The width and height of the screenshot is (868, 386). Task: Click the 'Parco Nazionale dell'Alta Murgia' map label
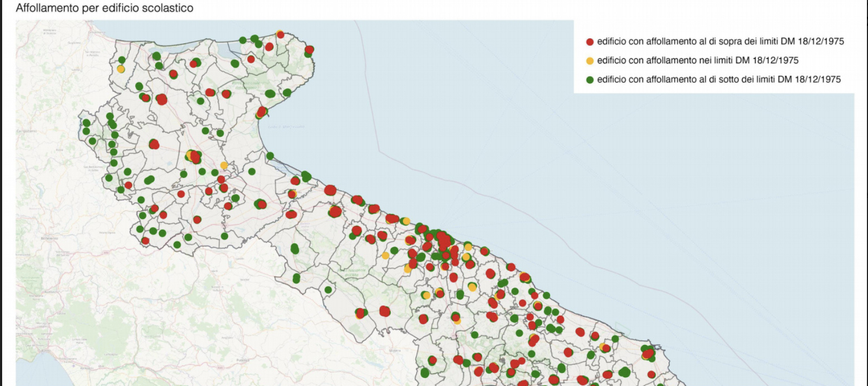[x=351, y=274]
